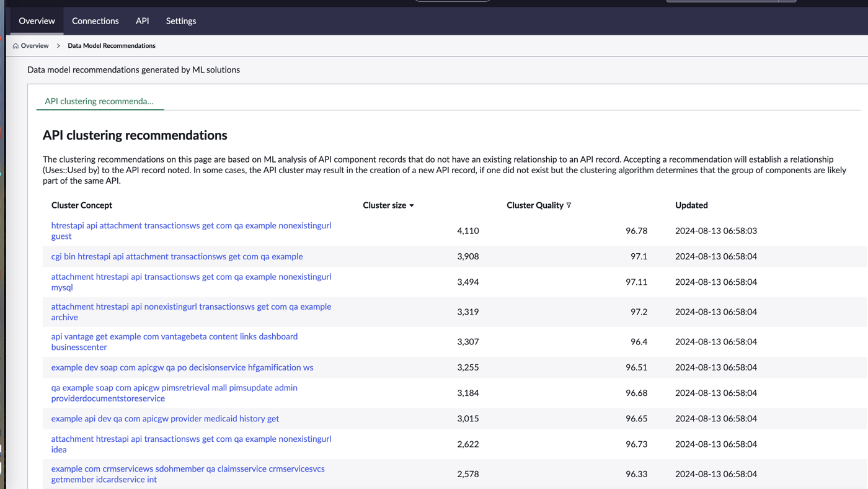Click the Cluster size sort arrow
868x489 pixels.
point(412,205)
